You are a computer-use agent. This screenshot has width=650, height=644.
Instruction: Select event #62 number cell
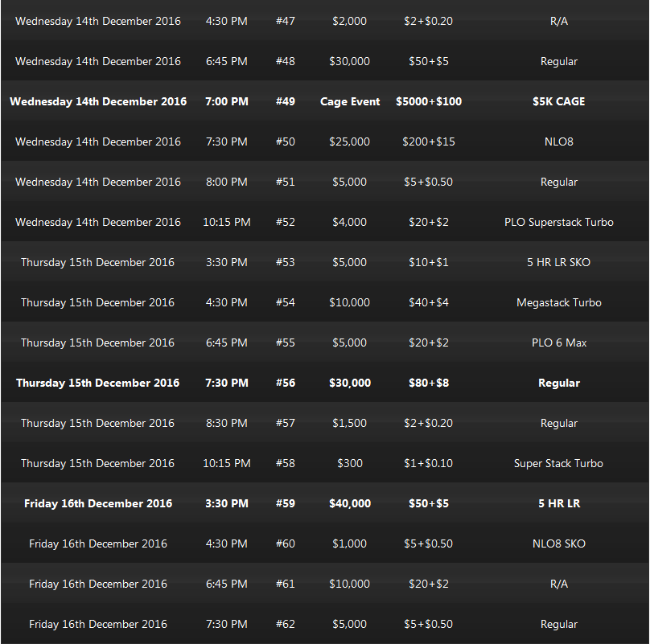[x=286, y=624]
